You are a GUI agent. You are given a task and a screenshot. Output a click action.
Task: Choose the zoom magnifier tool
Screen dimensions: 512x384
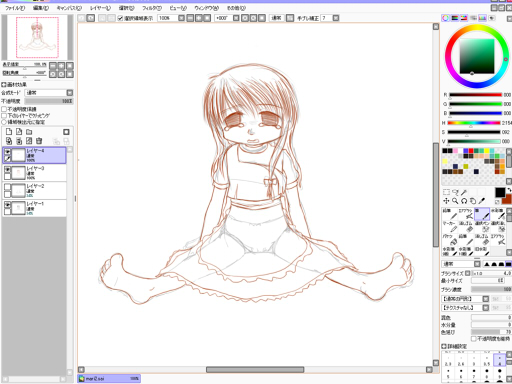455,201
